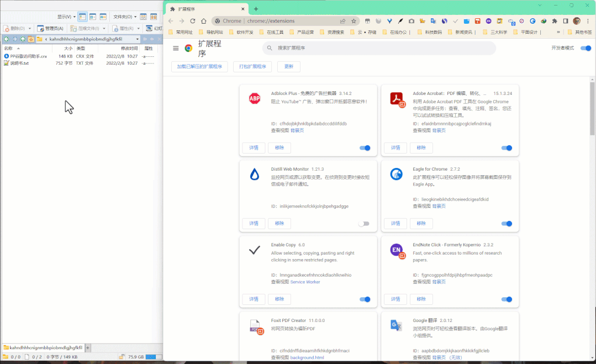Show more bookmarks with » chevron

coord(558,32)
